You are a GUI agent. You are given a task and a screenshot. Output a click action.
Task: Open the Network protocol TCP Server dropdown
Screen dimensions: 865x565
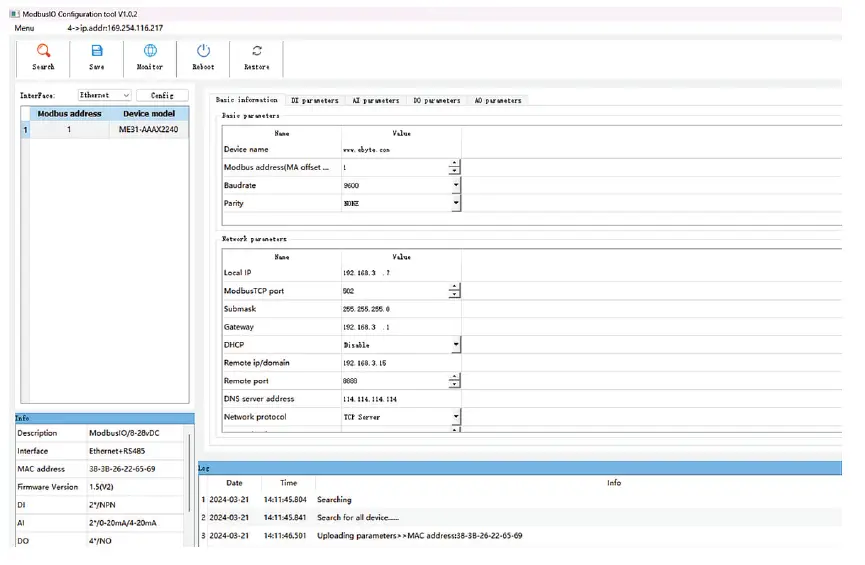pyautogui.click(x=456, y=417)
